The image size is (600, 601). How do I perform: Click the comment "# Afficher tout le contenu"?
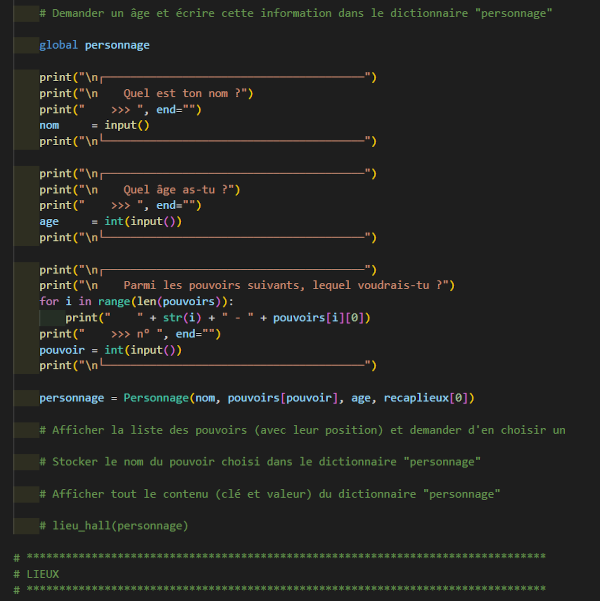(270, 494)
